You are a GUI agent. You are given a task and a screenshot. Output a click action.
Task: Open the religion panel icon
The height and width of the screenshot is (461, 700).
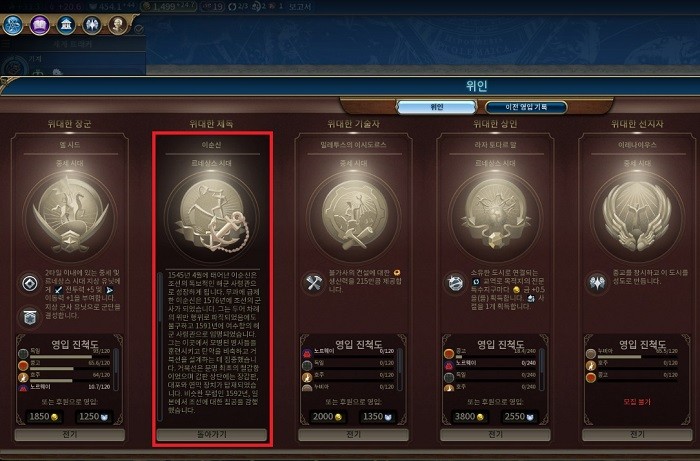click(x=92, y=25)
